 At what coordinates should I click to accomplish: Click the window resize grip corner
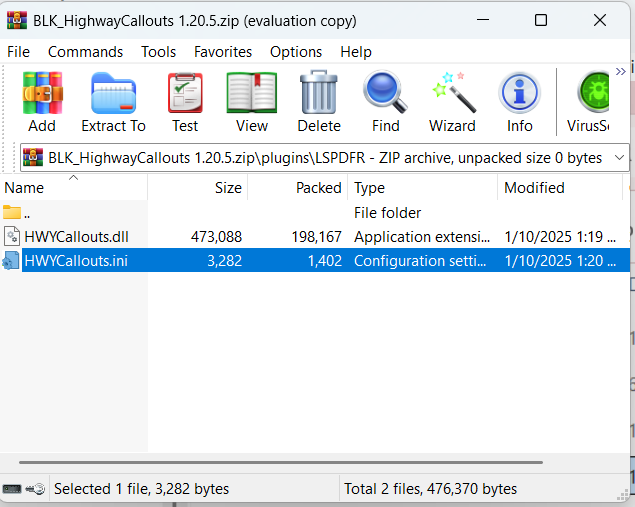pos(622,495)
